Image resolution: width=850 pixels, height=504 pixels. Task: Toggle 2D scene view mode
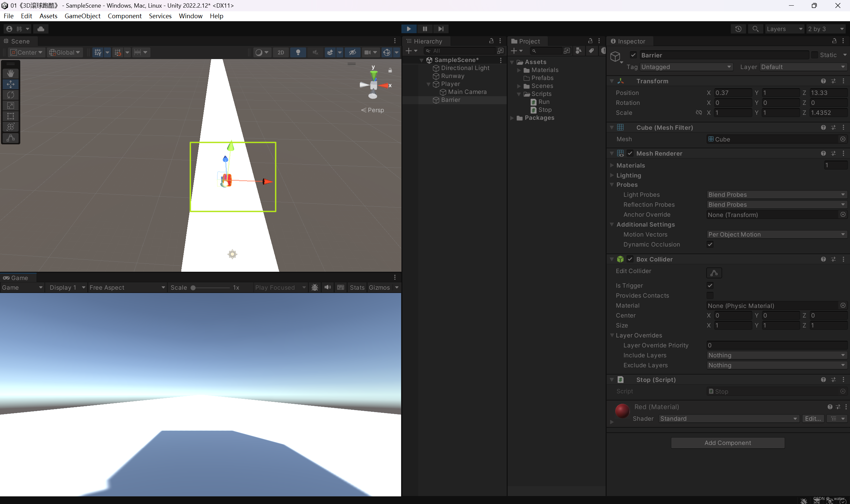[x=280, y=52]
